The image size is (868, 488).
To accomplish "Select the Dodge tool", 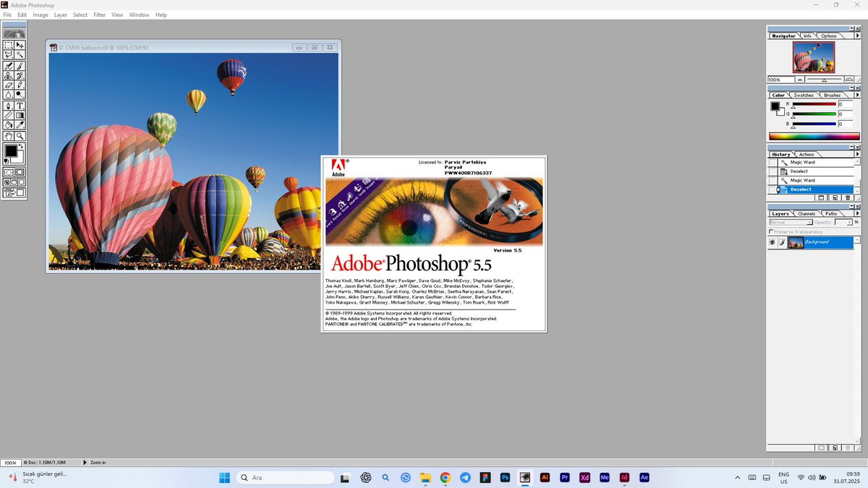I will click(20, 93).
